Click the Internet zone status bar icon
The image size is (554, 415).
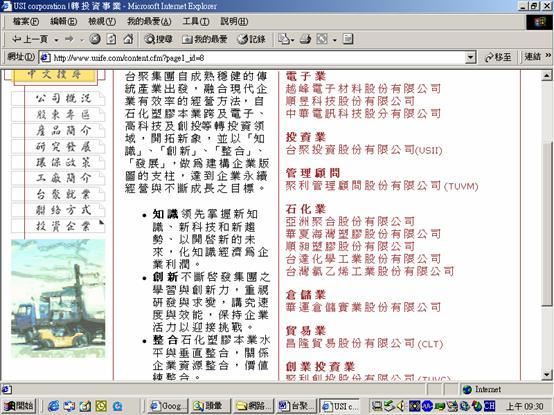click(467, 390)
